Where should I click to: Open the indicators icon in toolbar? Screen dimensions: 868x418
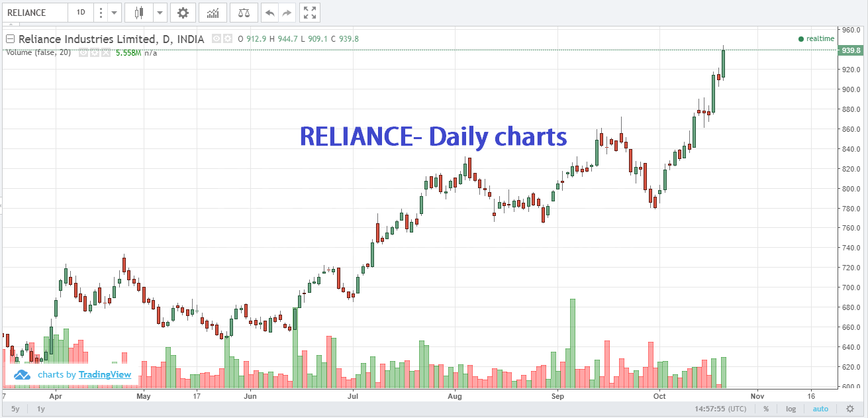coord(213,13)
